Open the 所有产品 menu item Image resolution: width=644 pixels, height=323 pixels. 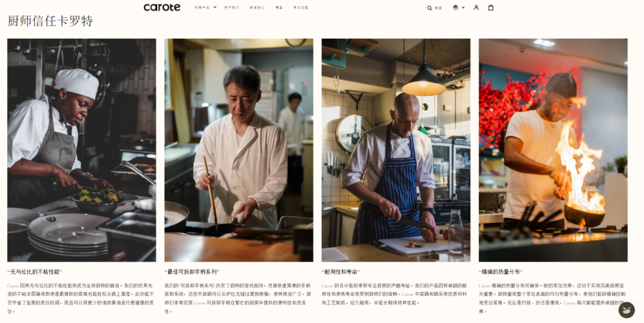coord(202,7)
